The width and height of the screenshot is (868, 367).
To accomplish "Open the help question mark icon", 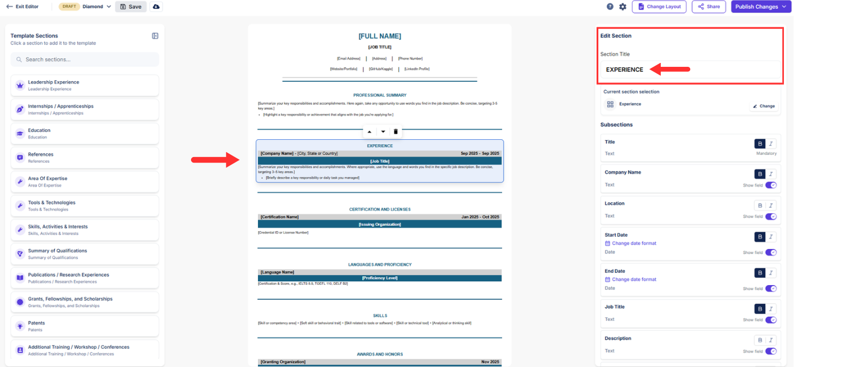I will [610, 7].
